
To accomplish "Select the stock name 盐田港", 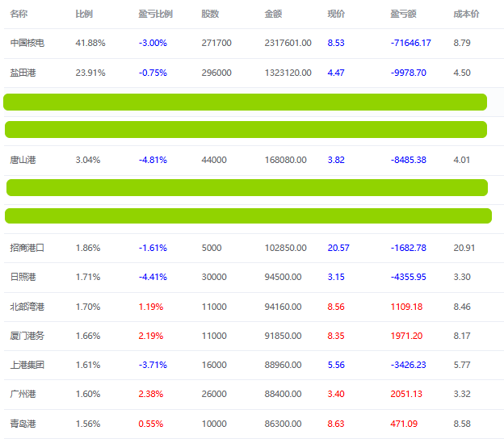I will point(23,73).
